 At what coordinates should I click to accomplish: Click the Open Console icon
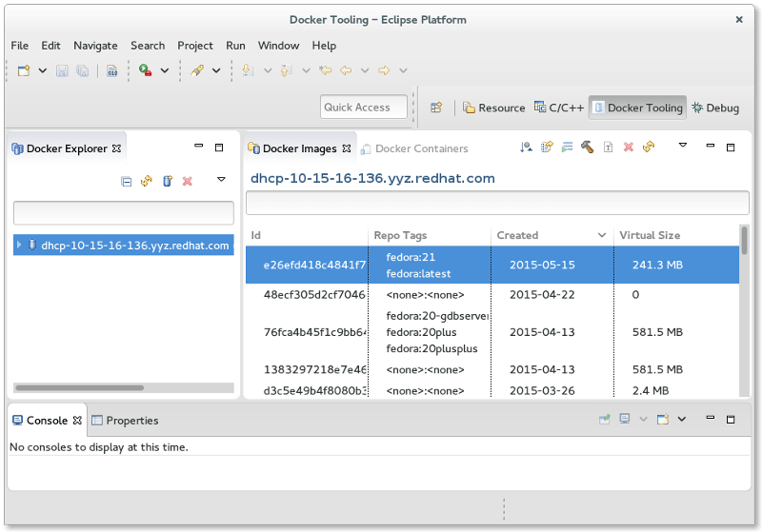coord(663,419)
